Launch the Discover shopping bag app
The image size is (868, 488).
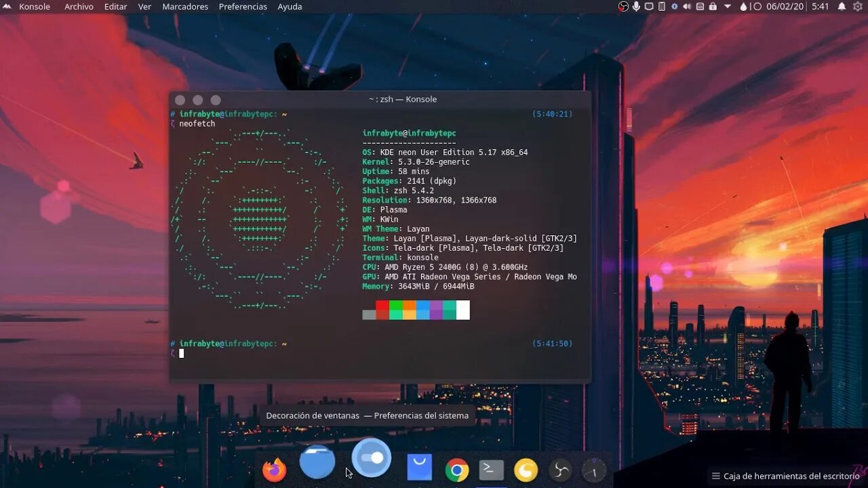pos(419,468)
